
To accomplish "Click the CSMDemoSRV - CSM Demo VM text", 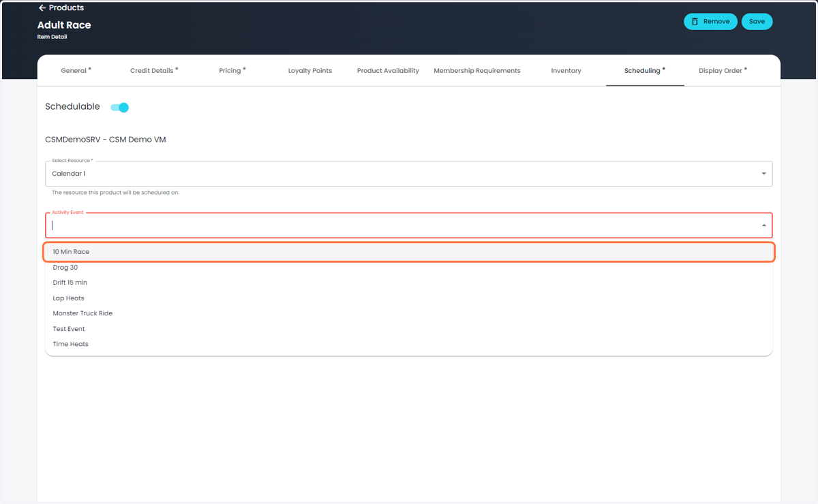I will (106, 140).
